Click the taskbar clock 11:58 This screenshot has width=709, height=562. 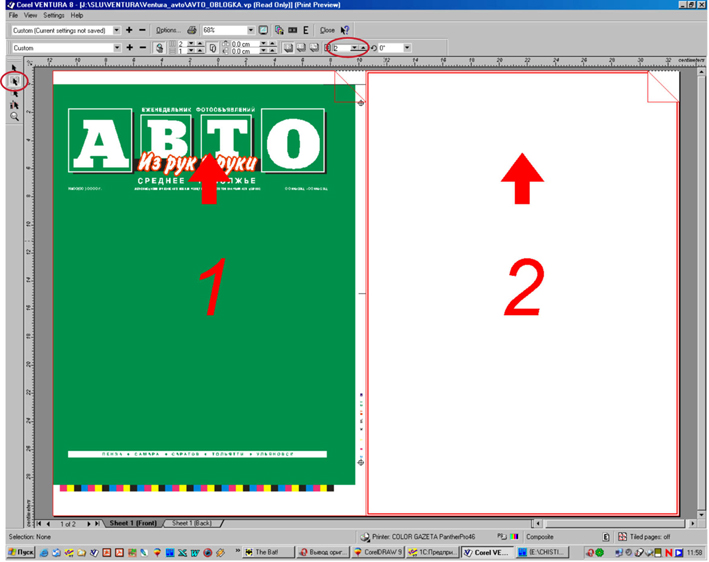pos(694,552)
